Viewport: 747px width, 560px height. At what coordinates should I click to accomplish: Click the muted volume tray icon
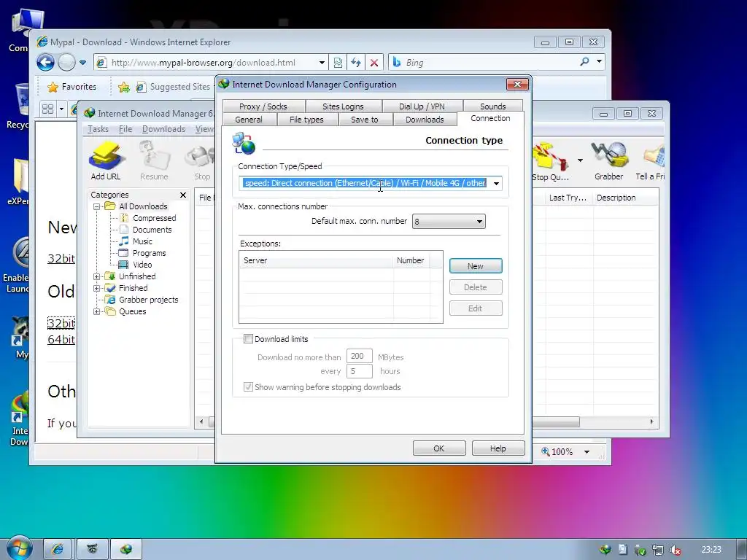[x=675, y=550]
